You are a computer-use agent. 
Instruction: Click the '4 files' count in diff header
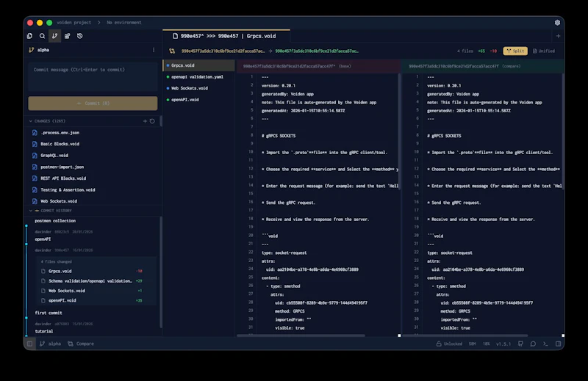click(465, 51)
